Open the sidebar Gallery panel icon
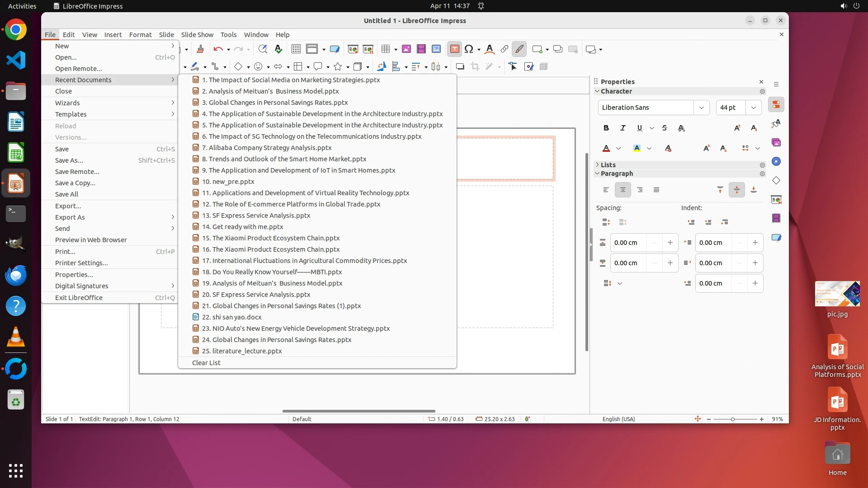Viewport: 868px width, 488px height. point(776,143)
